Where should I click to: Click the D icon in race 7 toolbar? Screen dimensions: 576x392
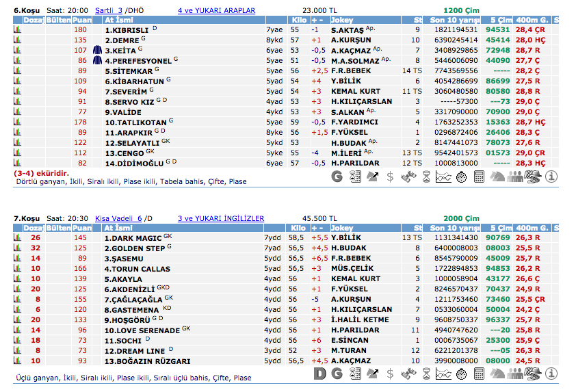pyautogui.click(x=319, y=374)
